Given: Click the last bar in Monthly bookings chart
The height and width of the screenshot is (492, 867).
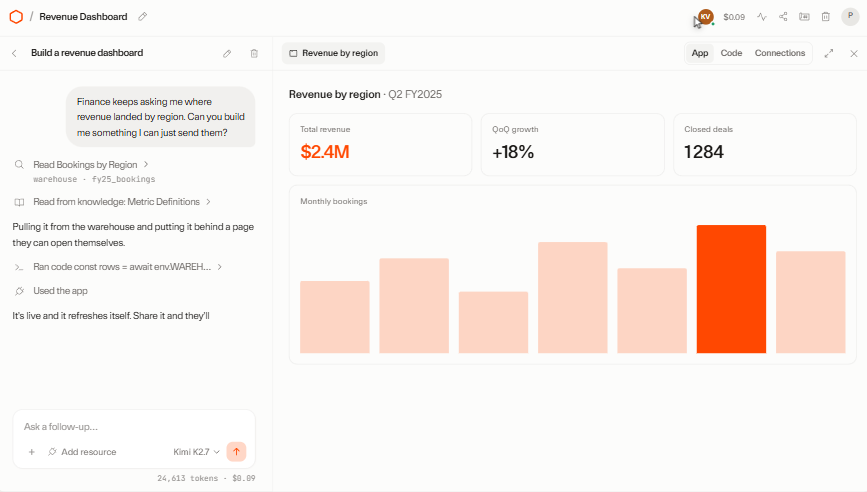Looking at the screenshot, I should click(x=811, y=302).
